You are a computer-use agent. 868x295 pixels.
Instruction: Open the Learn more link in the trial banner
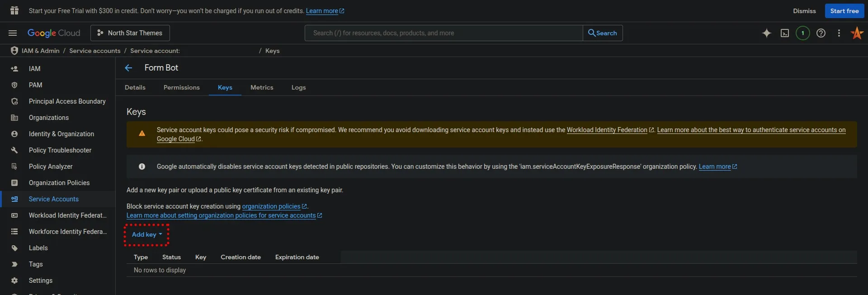coord(325,11)
